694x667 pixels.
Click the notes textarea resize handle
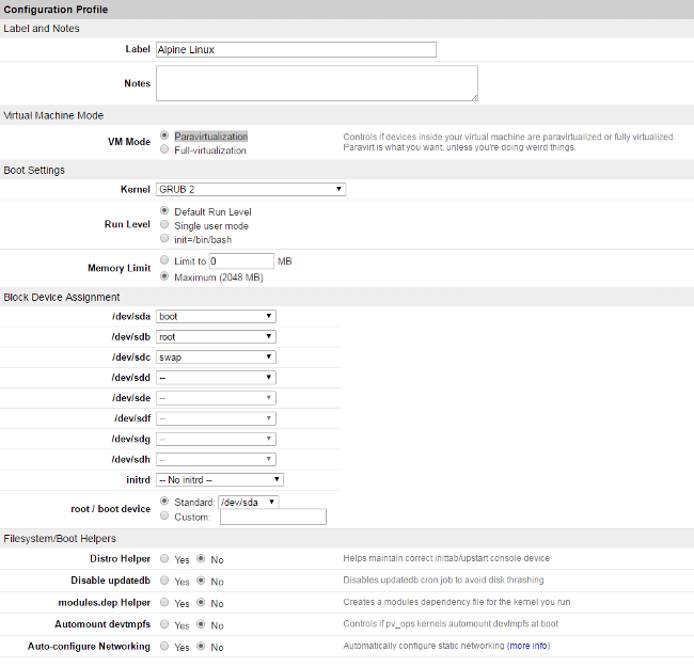click(474, 98)
